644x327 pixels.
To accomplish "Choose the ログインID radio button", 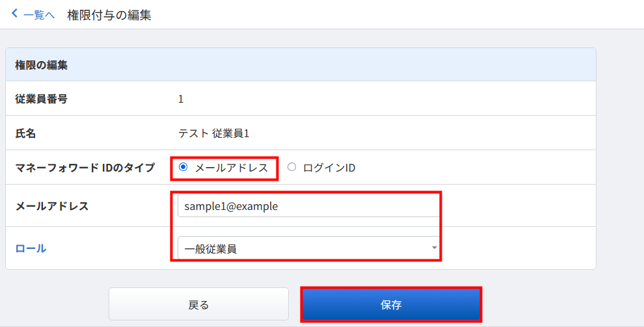I will [x=291, y=167].
